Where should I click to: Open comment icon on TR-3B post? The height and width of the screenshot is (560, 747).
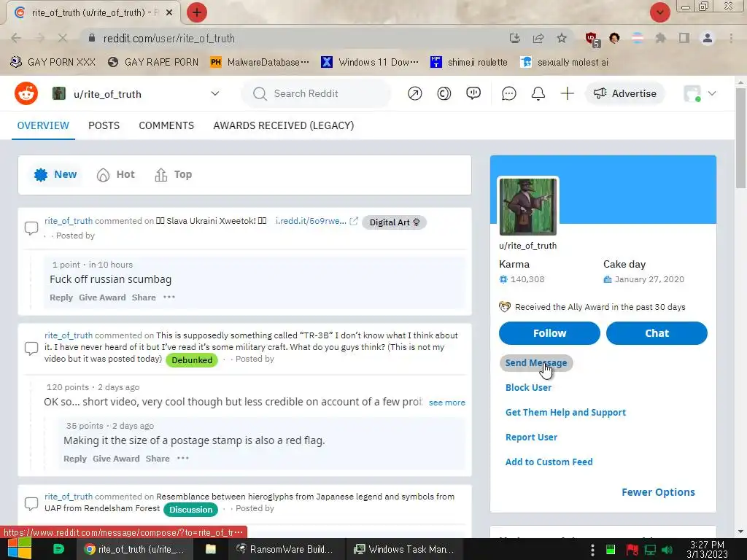[31, 348]
